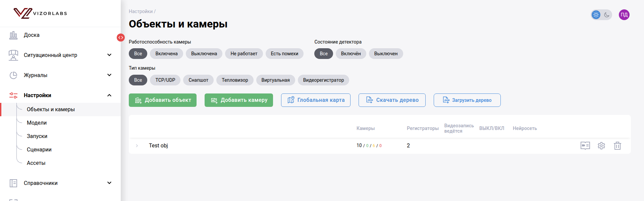Select Все under Работоспособность камеры
Screen dimensions: 644x201
click(138, 54)
